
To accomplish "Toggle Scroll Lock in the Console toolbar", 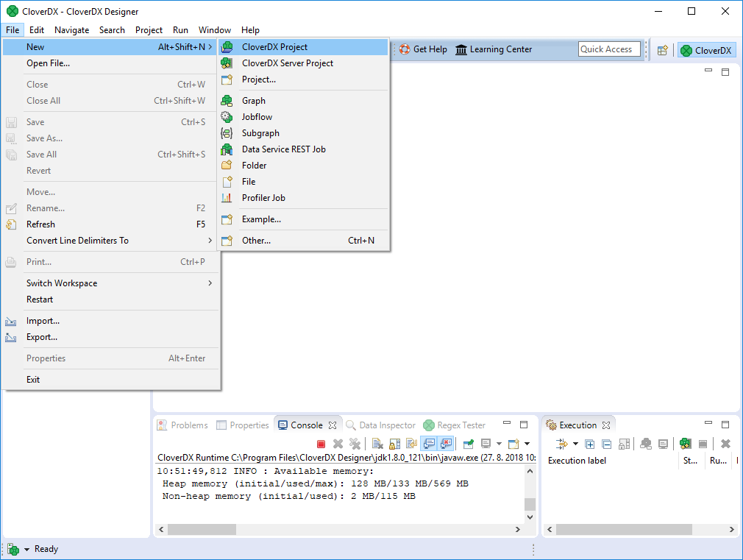I will point(394,444).
